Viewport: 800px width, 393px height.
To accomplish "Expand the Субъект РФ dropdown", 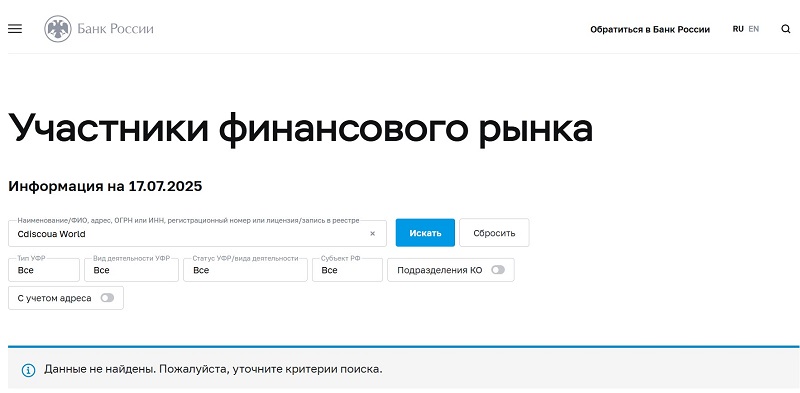I will point(347,270).
